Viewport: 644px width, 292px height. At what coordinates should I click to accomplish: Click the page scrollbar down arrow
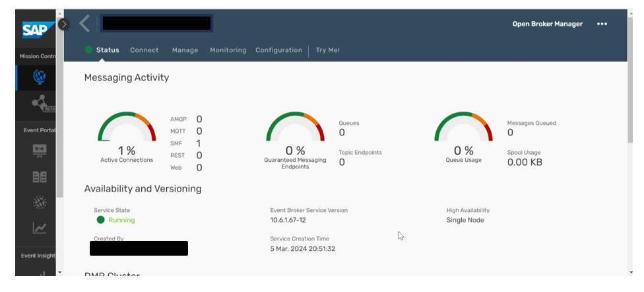630,272
